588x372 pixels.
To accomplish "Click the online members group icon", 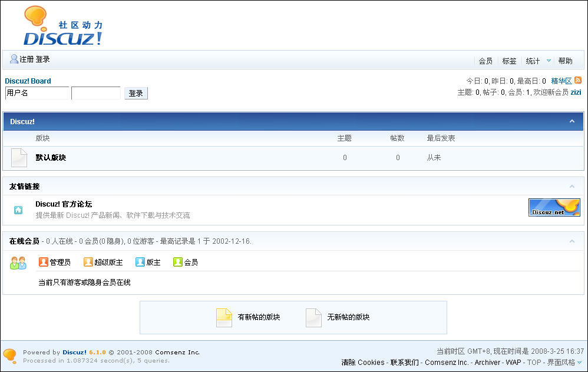I will click(18, 263).
